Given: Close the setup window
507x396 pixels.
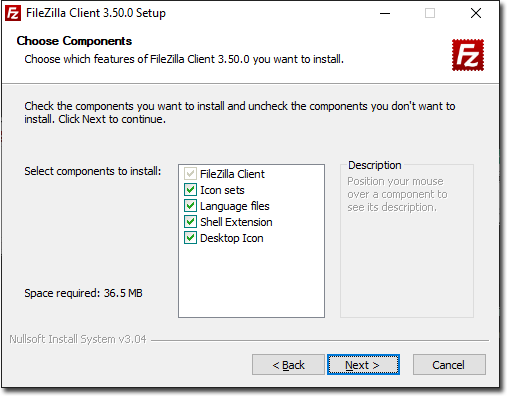Looking at the screenshot, I should click(476, 14).
